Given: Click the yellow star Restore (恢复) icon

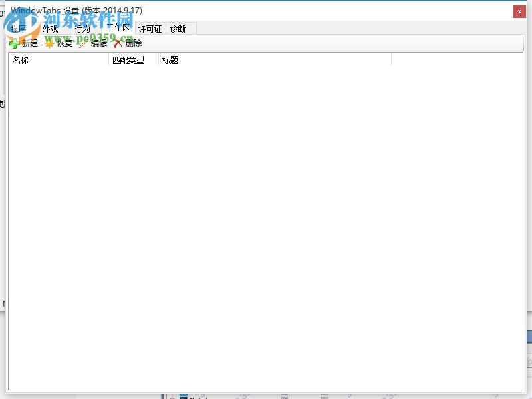Looking at the screenshot, I should [51, 43].
